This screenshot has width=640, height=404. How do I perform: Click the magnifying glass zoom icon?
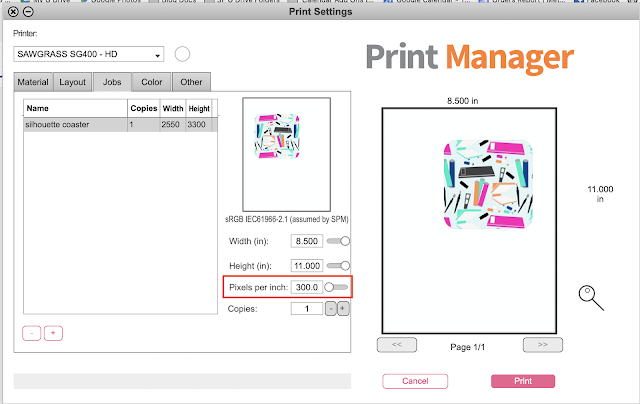click(591, 298)
